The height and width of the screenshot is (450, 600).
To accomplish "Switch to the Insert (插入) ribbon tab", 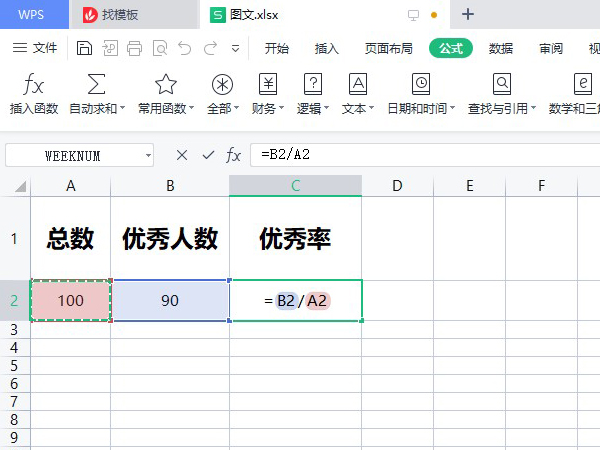I will pyautogui.click(x=327, y=48).
